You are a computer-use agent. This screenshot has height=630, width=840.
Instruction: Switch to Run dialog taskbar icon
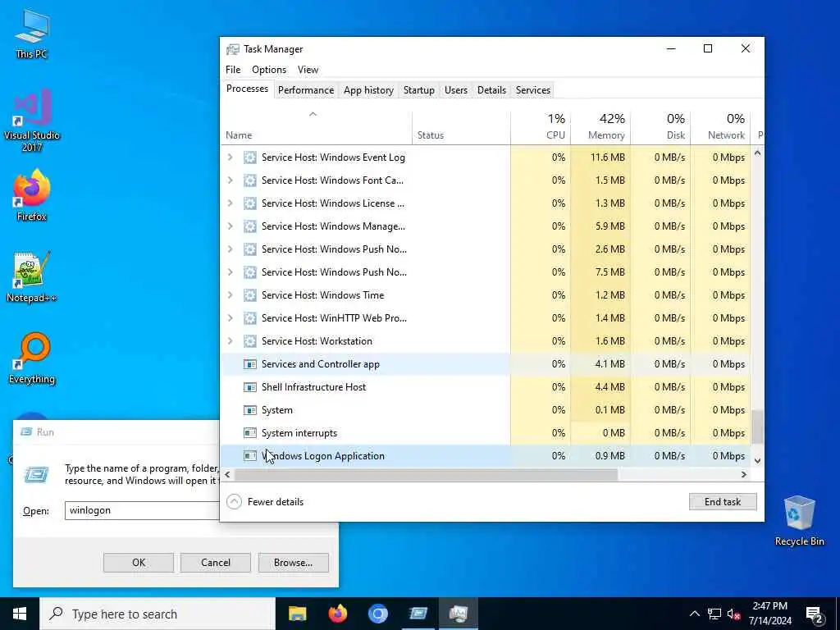(x=418, y=614)
